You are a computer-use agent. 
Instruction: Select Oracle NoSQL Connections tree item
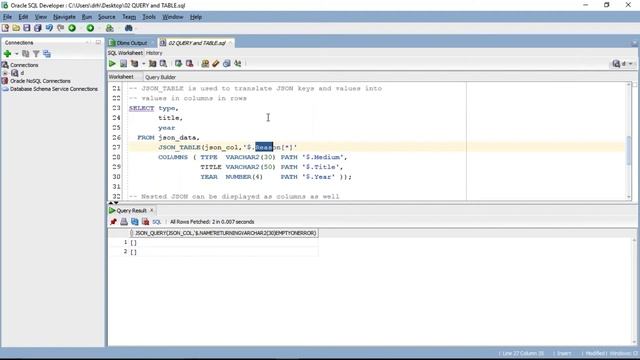click(40, 81)
